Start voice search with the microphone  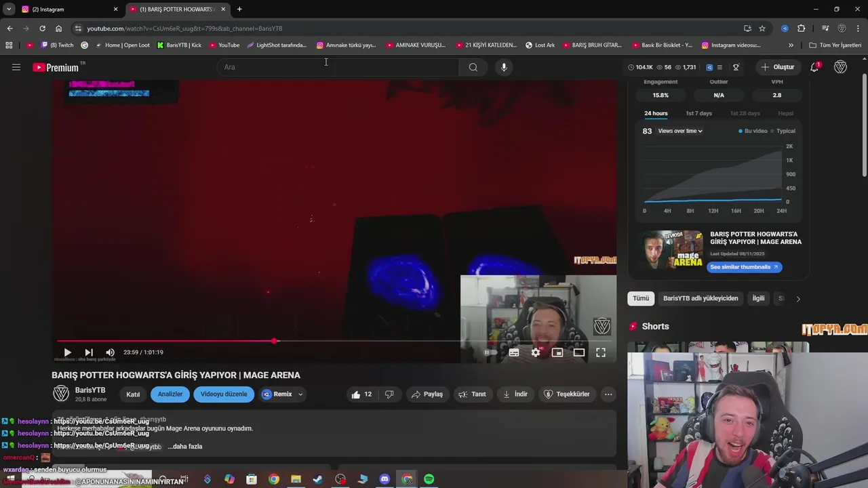coord(503,67)
